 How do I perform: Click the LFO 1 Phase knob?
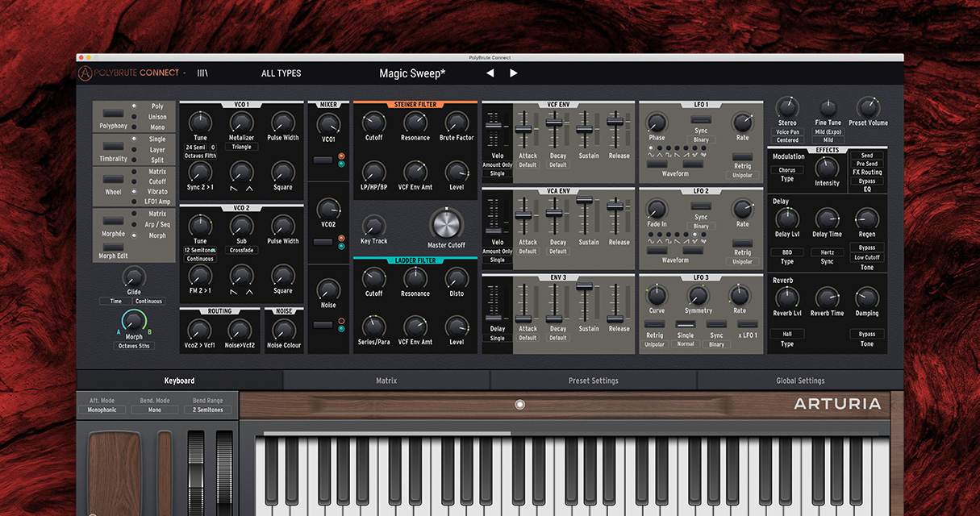pyautogui.click(x=657, y=122)
